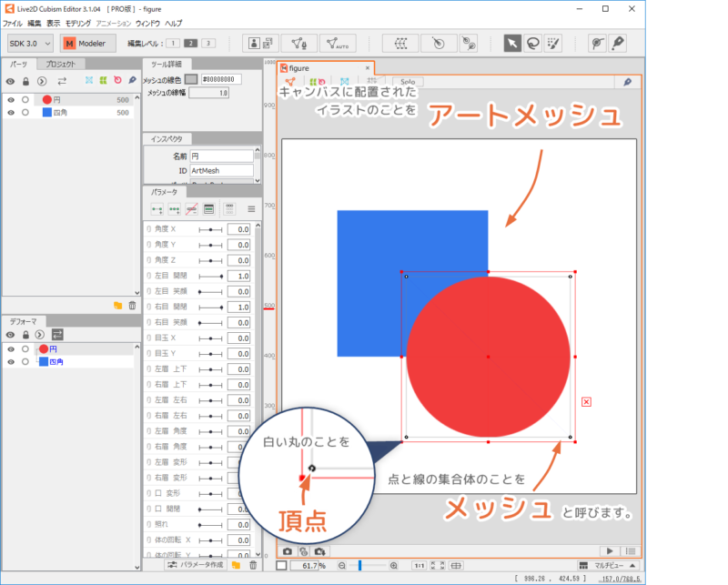Click the zoom in magnifier
Viewport: 728px width, 585px height.
pos(394,566)
